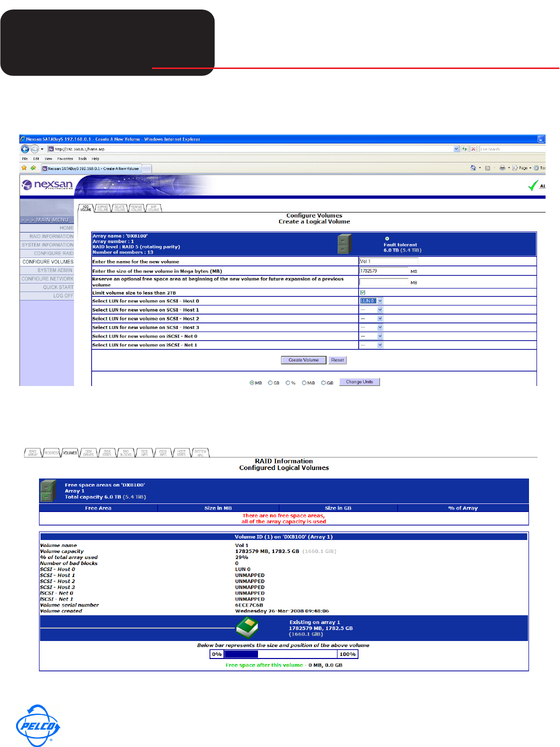Open the Edit menu
Screen dimensions: 560x747
[x=36, y=158]
